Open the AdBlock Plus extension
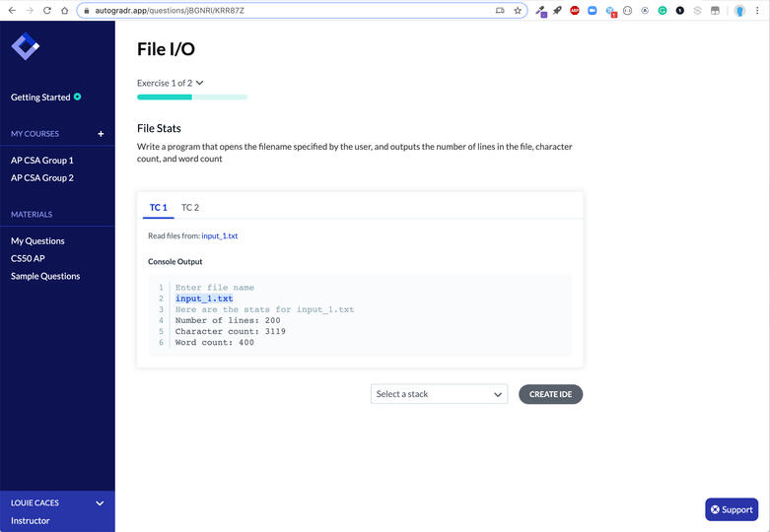This screenshot has width=770, height=532. [x=575, y=10]
